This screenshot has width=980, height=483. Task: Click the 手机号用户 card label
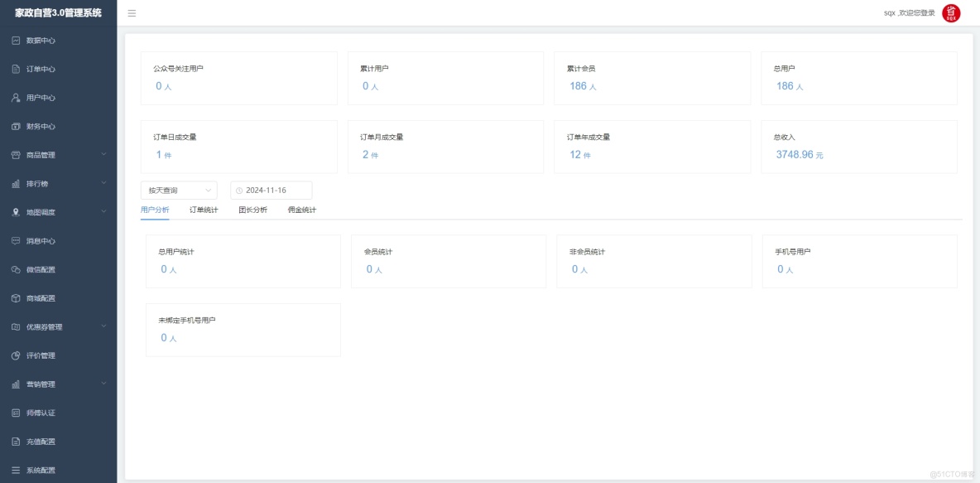click(792, 252)
